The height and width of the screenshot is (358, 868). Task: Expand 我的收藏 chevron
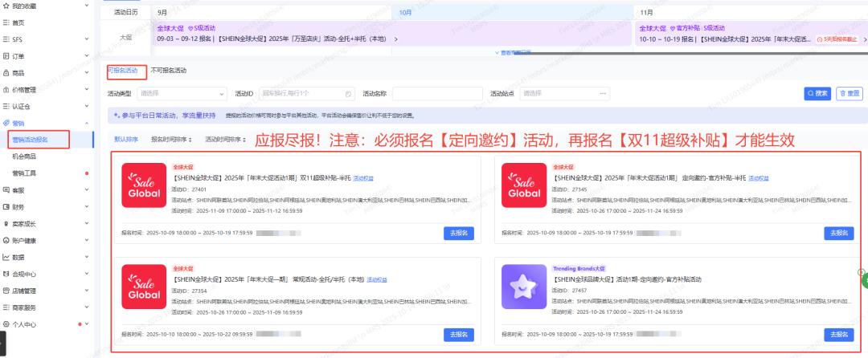[87, 6]
